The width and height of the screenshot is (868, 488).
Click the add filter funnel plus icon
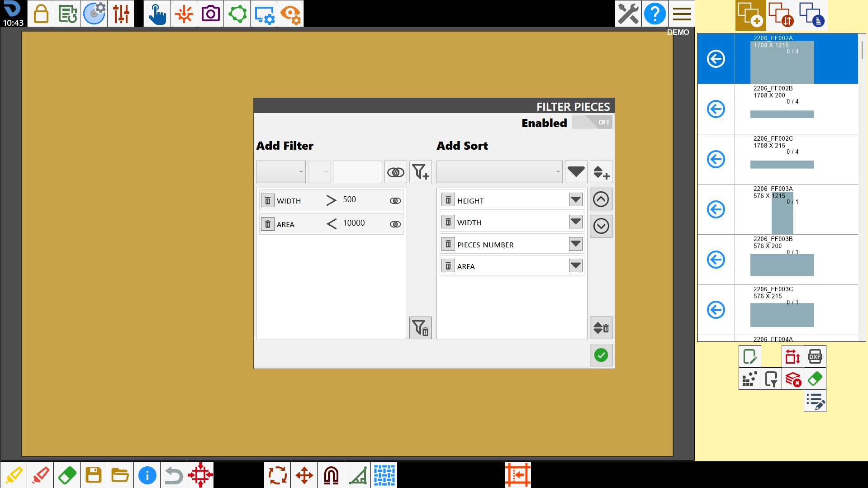click(x=421, y=172)
